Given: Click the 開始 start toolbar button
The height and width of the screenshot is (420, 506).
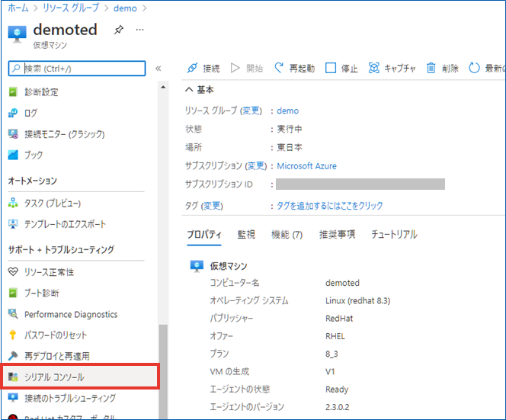Looking at the screenshot, I should click(x=247, y=68).
